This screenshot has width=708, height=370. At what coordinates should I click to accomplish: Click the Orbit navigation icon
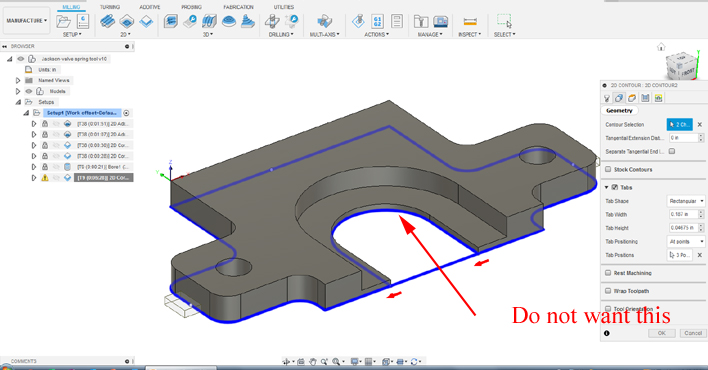coord(286,361)
